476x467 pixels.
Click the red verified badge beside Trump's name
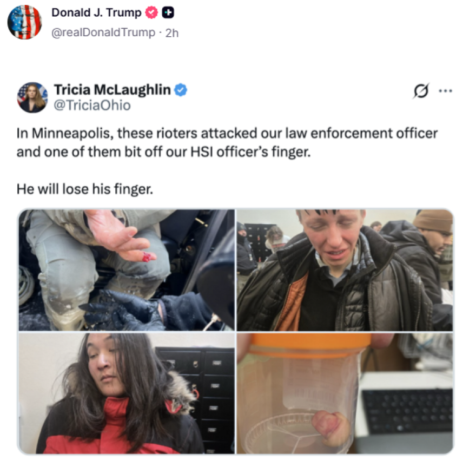[x=151, y=13]
